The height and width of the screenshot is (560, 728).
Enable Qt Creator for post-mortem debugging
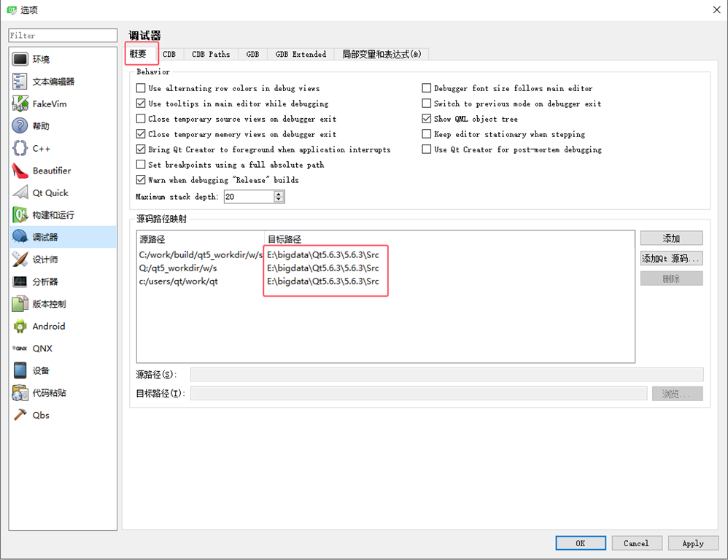click(426, 149)
